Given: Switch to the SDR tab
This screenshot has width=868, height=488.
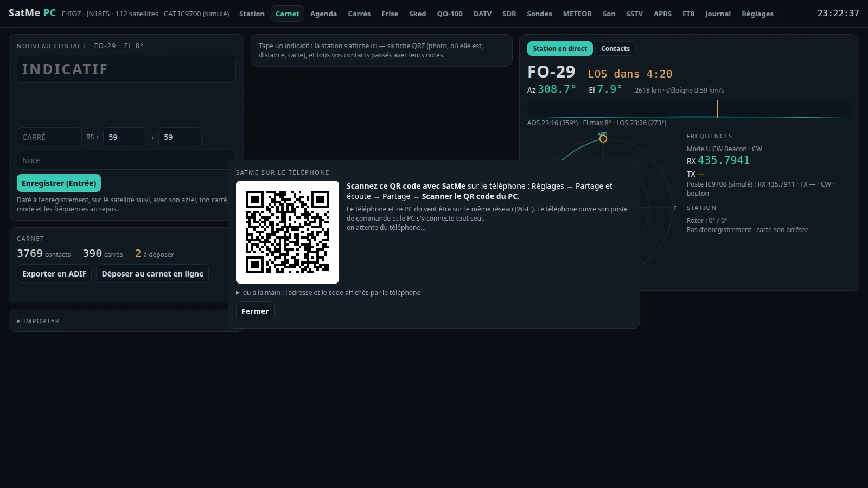Looking at the screenshot, I should tap(509, 14).
